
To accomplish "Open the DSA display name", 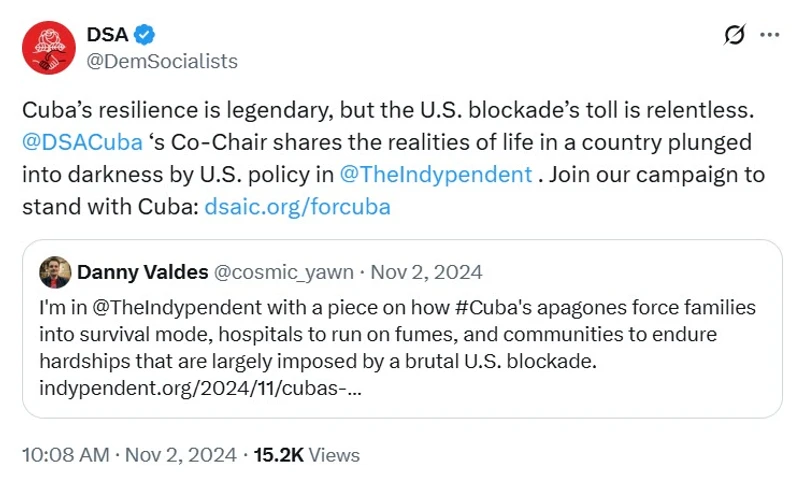I will pyautogui.click(x=107, y=34).
